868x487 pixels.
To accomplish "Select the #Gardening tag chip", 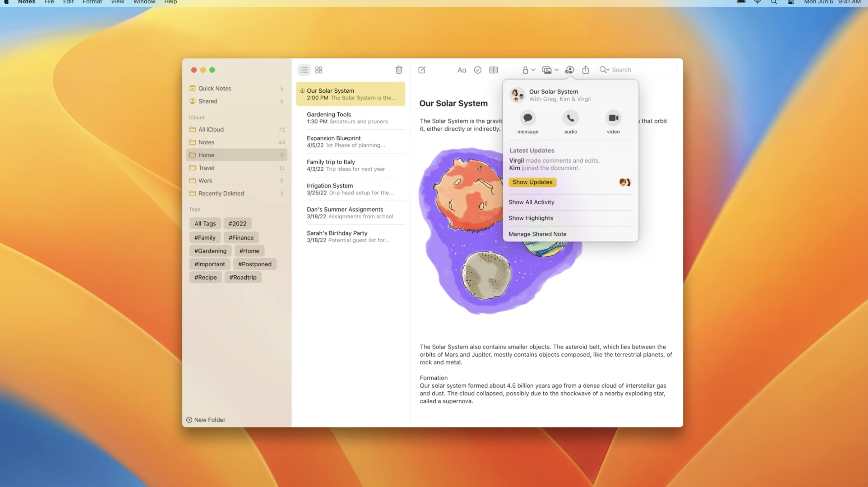I will click(x=210, y=251).
